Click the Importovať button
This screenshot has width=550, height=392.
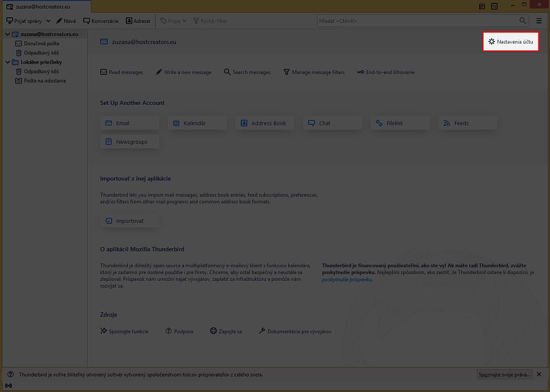click(130, 221)
